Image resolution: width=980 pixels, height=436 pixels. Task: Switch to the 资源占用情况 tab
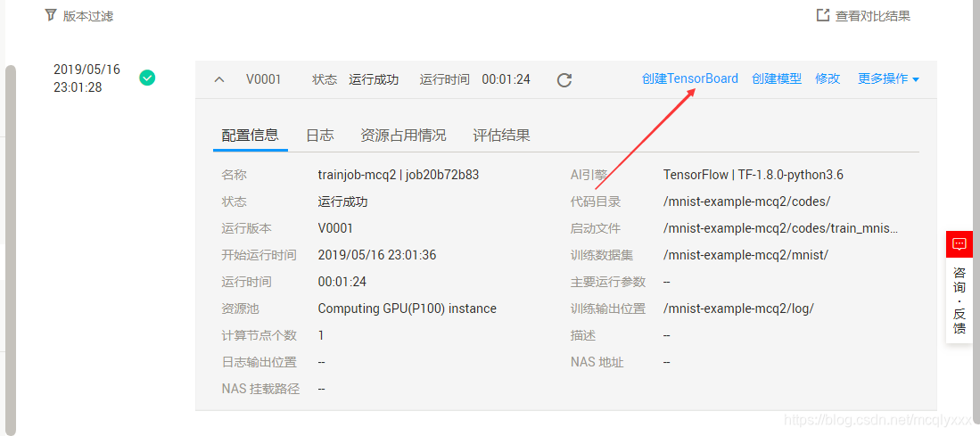[403, 136]
